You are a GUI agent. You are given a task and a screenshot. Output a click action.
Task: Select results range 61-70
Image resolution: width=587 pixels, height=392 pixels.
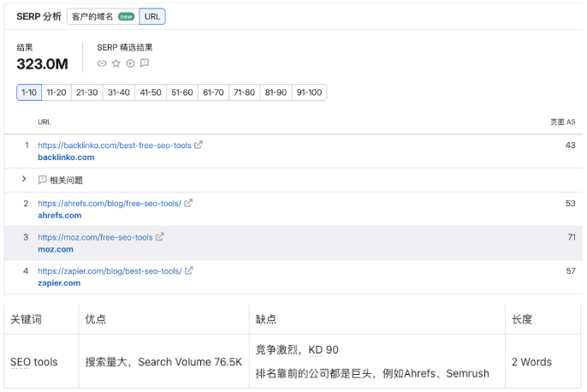(213, 92)
